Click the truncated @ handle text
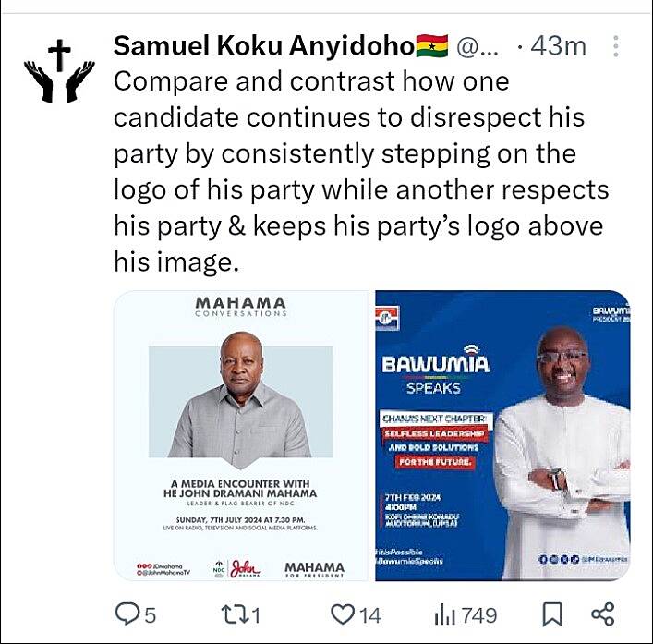Image resolution: width=653 pixels, height=644 pixels. tap(478, 45)
